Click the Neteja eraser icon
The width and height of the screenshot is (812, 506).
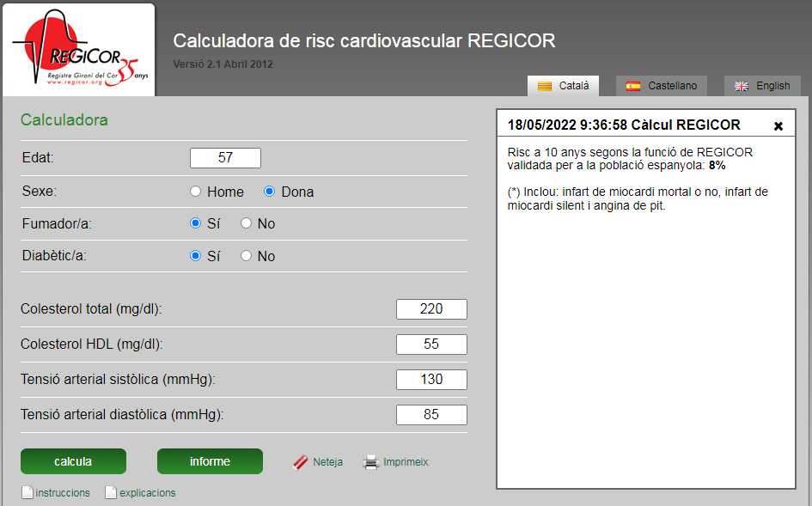click(x=301, y=462)
